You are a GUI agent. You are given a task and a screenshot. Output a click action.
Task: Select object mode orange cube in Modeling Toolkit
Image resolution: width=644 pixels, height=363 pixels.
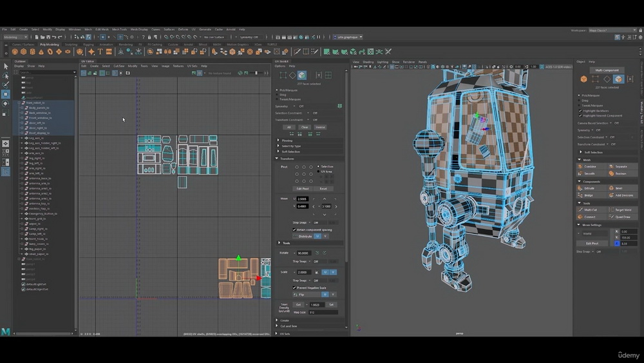tap(583, 79)
